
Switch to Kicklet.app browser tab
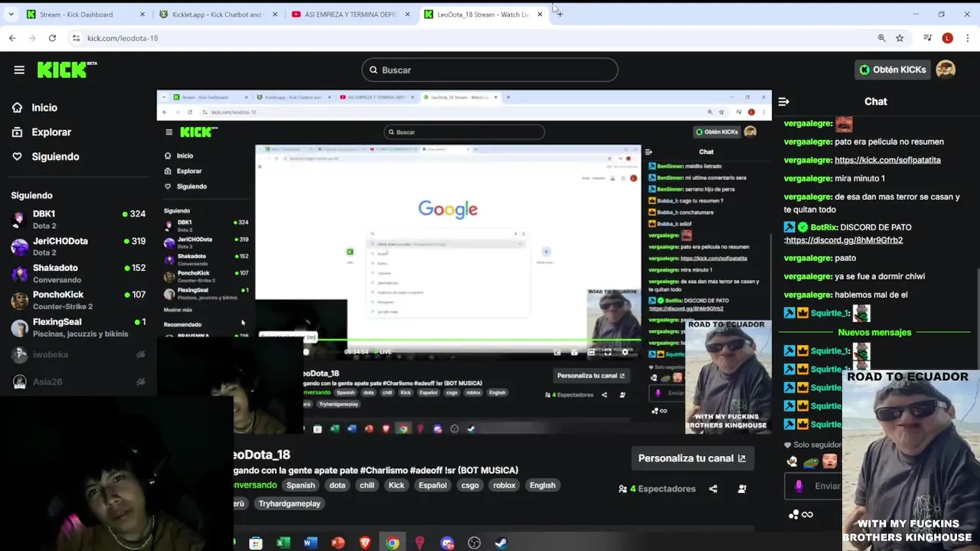pos(217,15)
